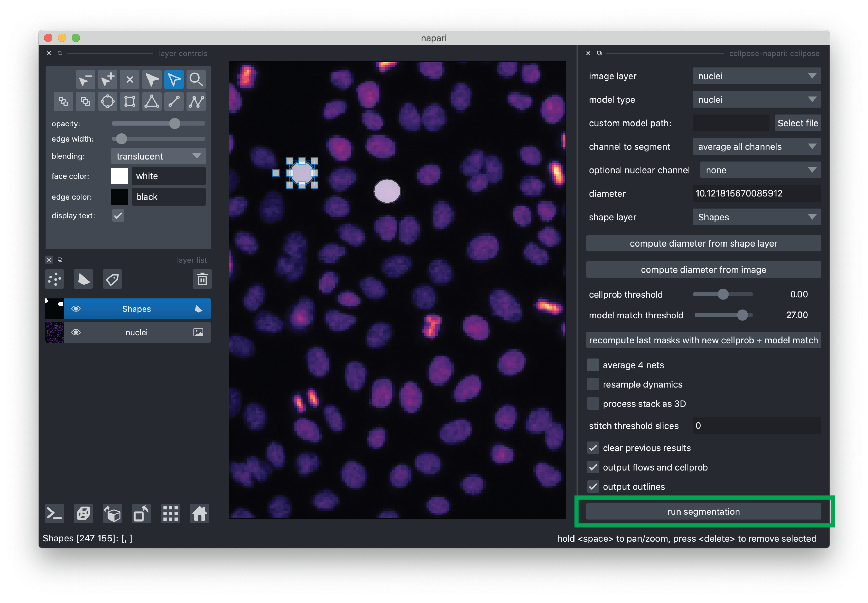This screenshot has height=603, width=868.
Task: Select the add rectangle tool
Action: (x=130, y=101)
